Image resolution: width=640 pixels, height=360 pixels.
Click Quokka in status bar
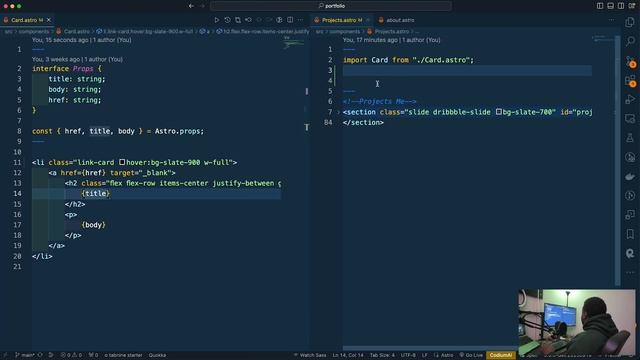pos(157,355)
